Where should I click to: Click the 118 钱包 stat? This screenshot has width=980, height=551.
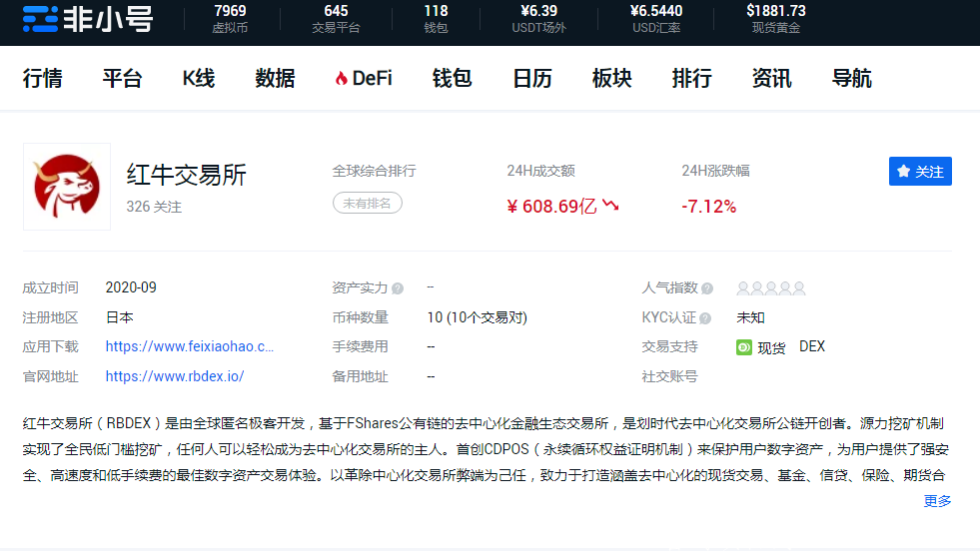436,19
